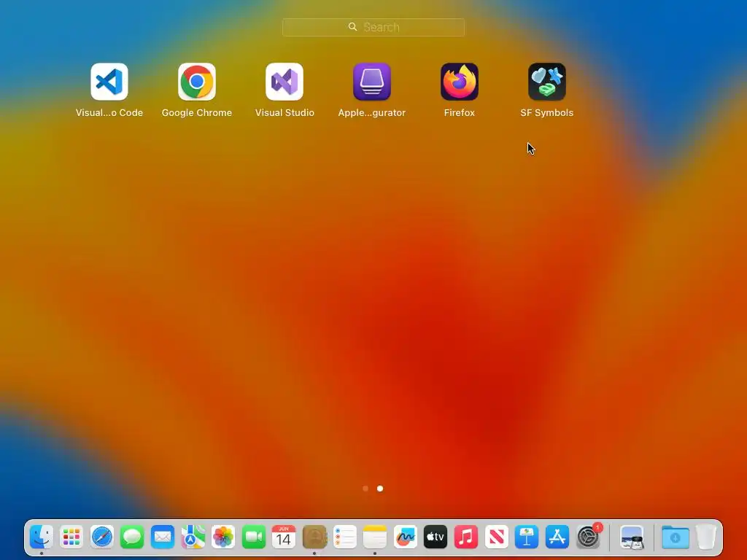Image resolution: width=747 pixels, height=560 pixels.
Task: Open Freeform in the Dock
Action: (406, 537)
